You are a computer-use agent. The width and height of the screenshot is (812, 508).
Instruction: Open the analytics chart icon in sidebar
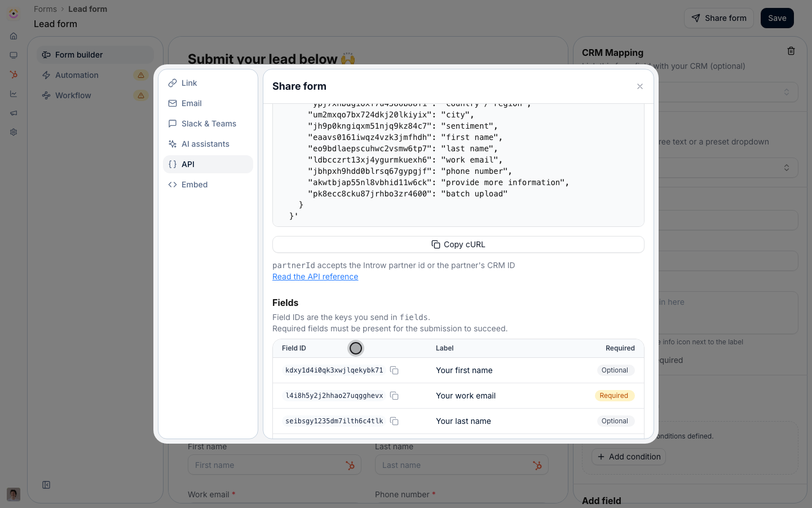(14, 94)
